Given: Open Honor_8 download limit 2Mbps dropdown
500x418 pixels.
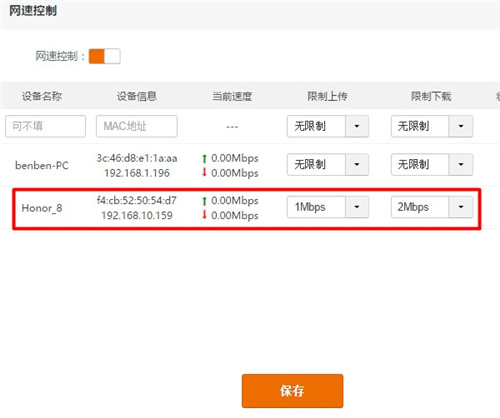Looking at the screenshot, I should tap(432, 207).
